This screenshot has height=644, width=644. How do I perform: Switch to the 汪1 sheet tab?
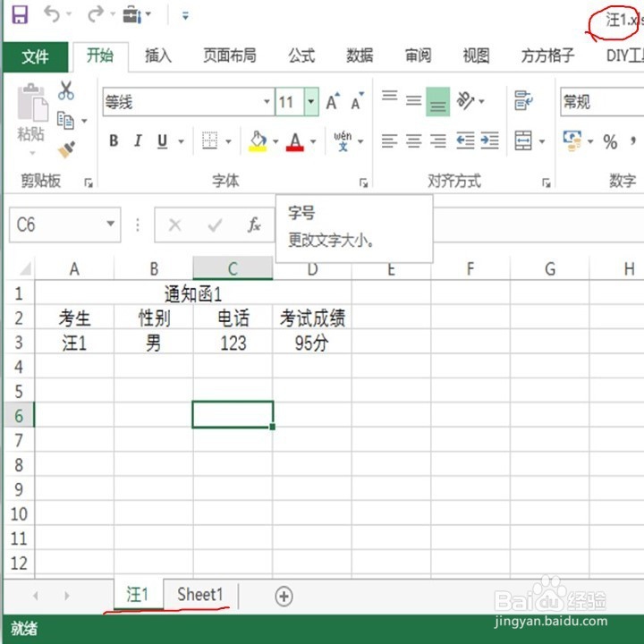138,595
